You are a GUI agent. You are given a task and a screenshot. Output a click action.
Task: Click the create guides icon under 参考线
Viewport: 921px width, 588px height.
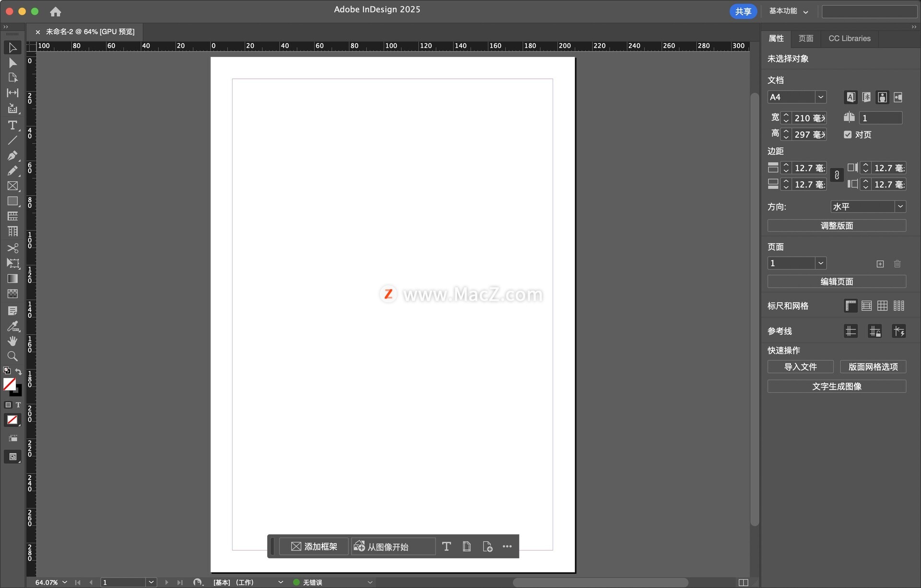pos(850,331)
